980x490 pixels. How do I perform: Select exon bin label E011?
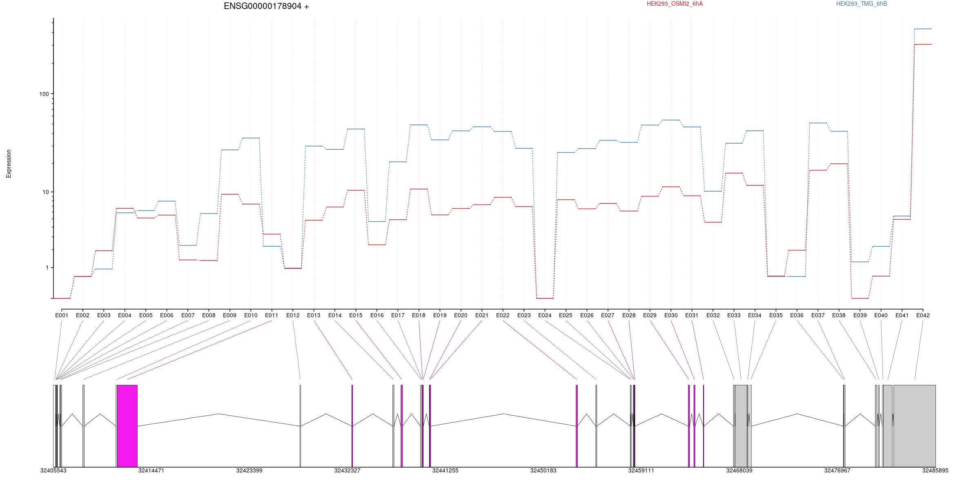(272, 315)
